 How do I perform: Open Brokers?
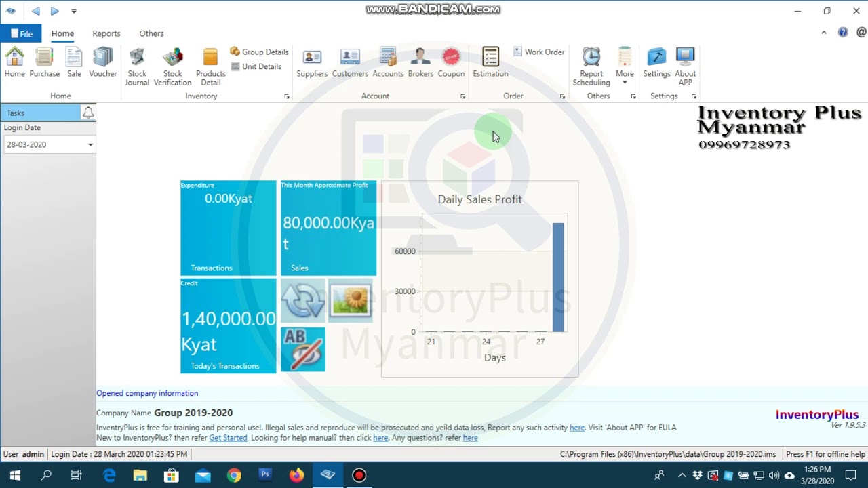click(x=420, y=62)
